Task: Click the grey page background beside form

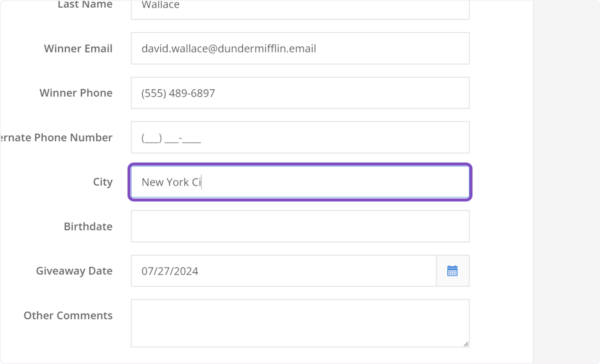Action: (566, 182)
